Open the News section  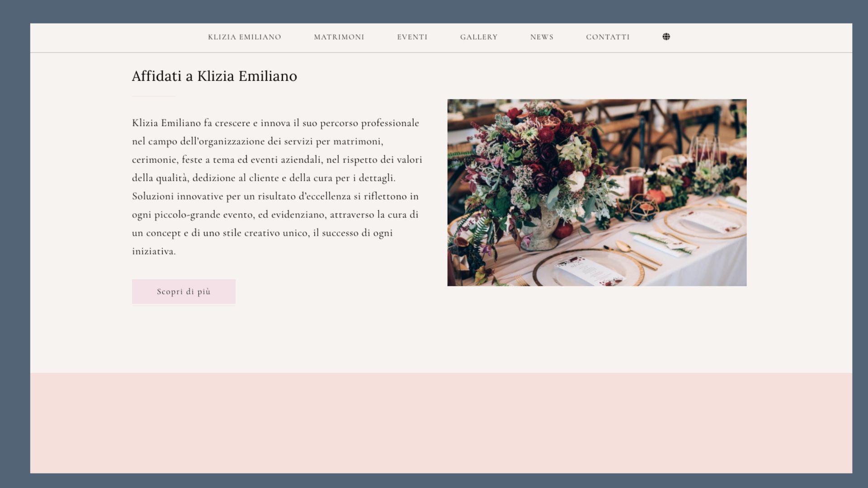click(x=542, y=37)
